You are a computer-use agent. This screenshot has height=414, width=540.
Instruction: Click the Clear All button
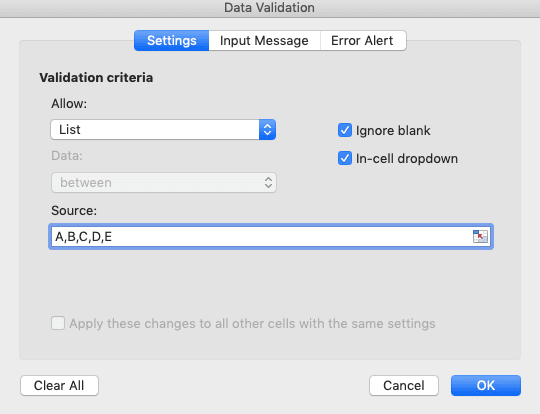click(x=59, y=385)
